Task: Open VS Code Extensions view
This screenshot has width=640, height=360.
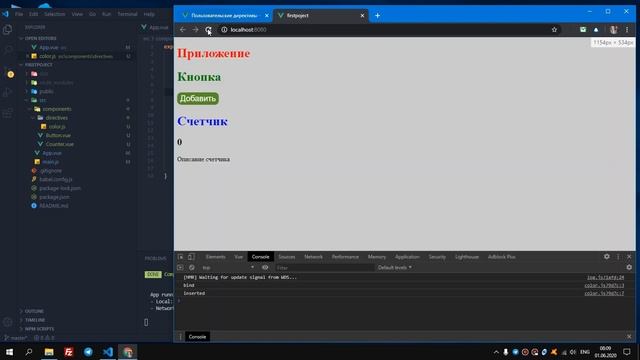Action: pos(8,113)
